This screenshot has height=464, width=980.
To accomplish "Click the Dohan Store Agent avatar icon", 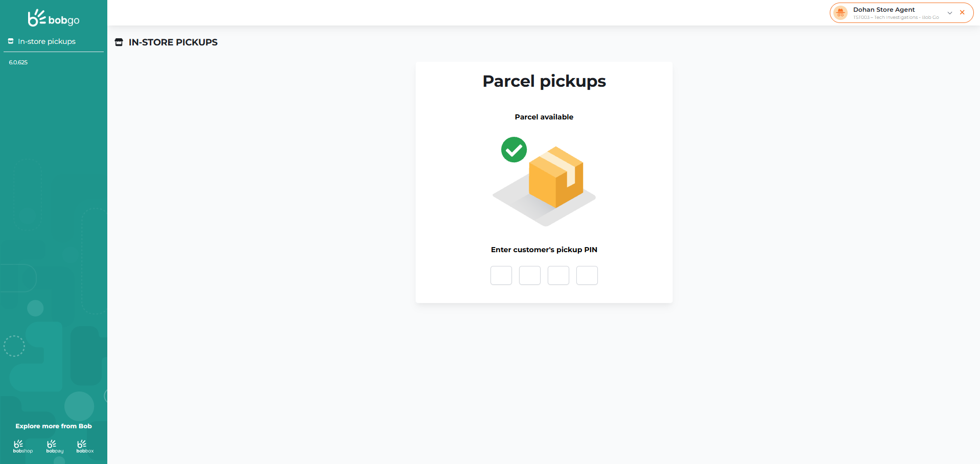I will coord(841,13).
